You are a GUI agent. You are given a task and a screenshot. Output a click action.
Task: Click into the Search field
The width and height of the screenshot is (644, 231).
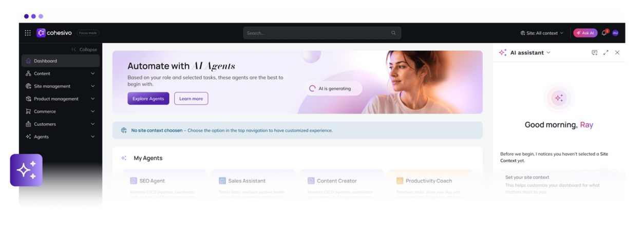point(322,33)
